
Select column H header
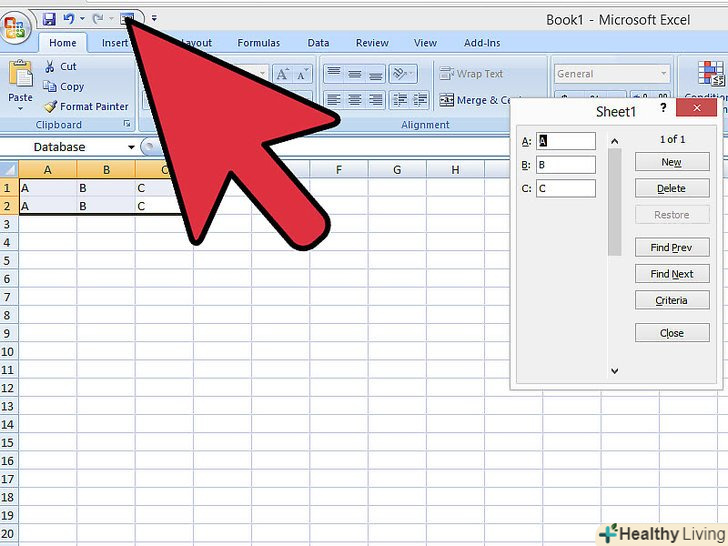455,169
